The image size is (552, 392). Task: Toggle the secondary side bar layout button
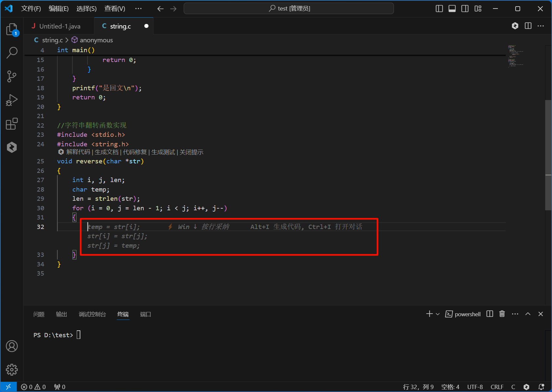pyautogui.click(x=465, y=9)
